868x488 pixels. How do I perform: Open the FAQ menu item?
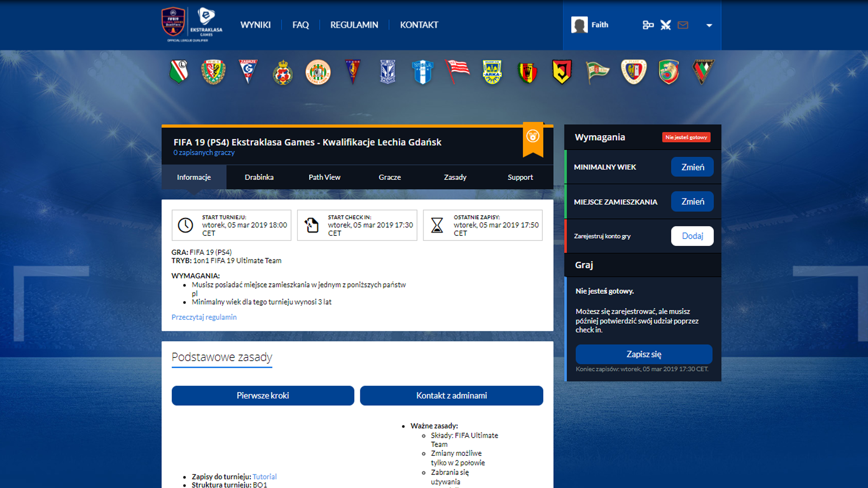[x=301, y=25]
